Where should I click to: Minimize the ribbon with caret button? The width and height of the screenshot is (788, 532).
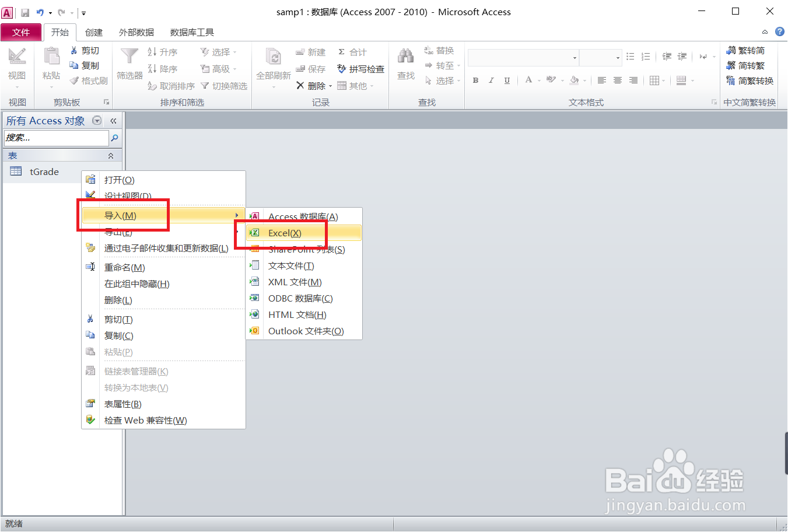pyautogui.click(x=765, y=32)
